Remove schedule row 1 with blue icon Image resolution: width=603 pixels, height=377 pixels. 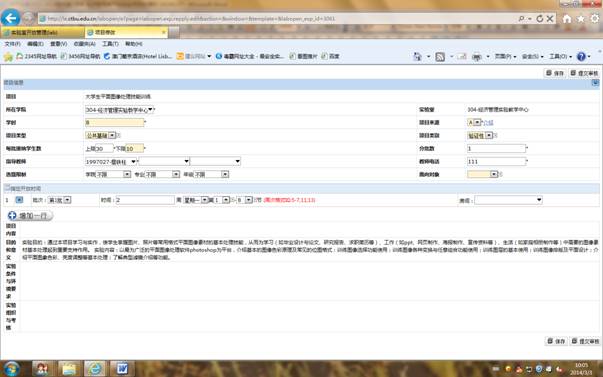coord(19,200)
